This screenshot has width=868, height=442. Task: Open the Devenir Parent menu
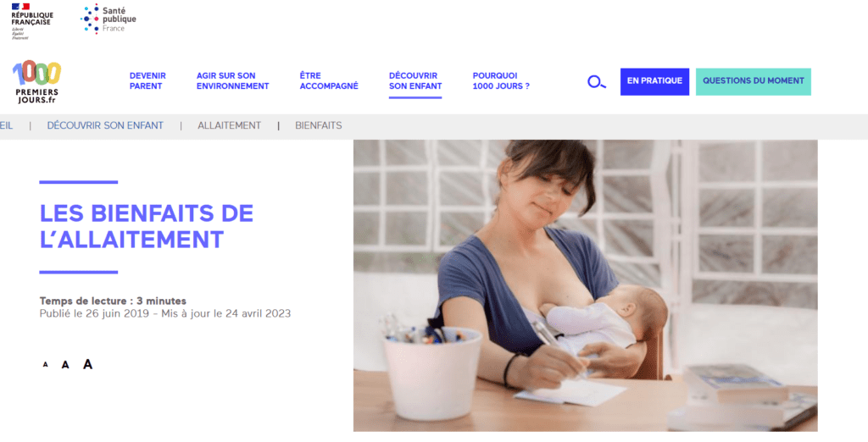coord(147,80)
